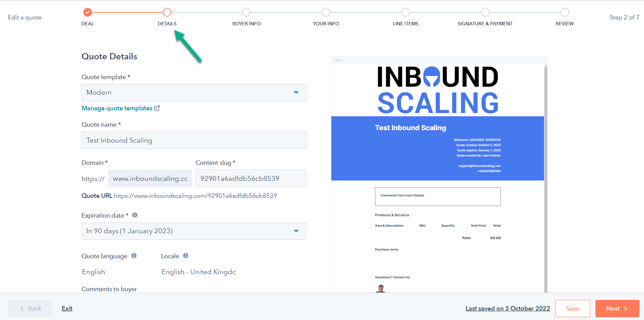Click the Exit link
Image resolution: width=644 pixels, height=320 pixels.
(67, 309)
